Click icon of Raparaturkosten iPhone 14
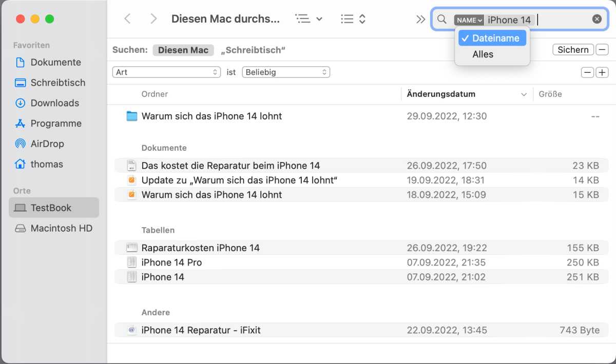This screenshot has height=364, width=616. point(132,248)
